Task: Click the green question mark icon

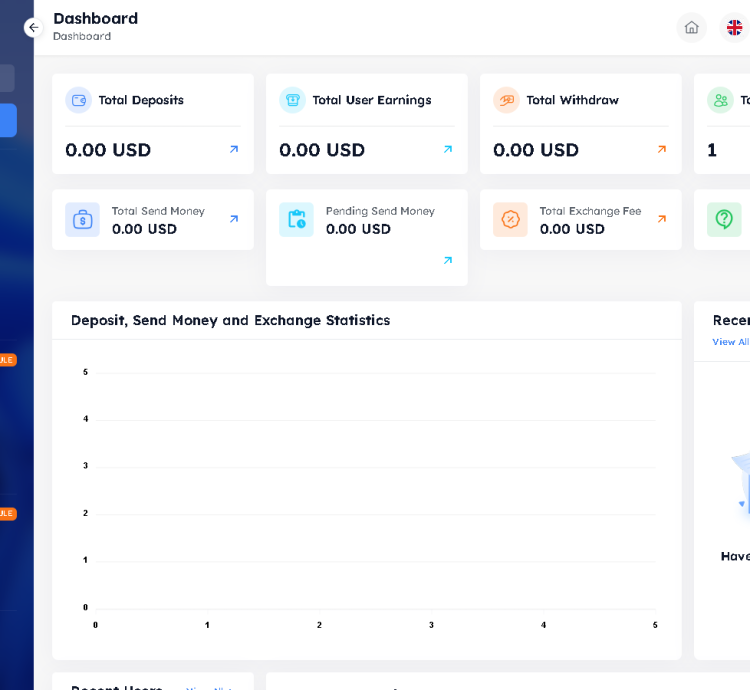Action: (724, 219)
